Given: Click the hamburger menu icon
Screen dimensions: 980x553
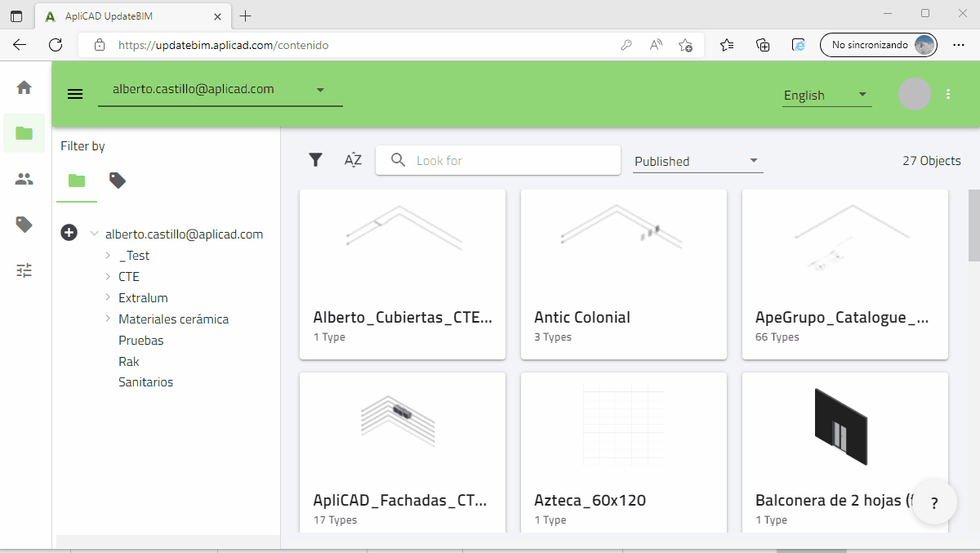Looking at the screenshot, I should (x=75, y=94).
